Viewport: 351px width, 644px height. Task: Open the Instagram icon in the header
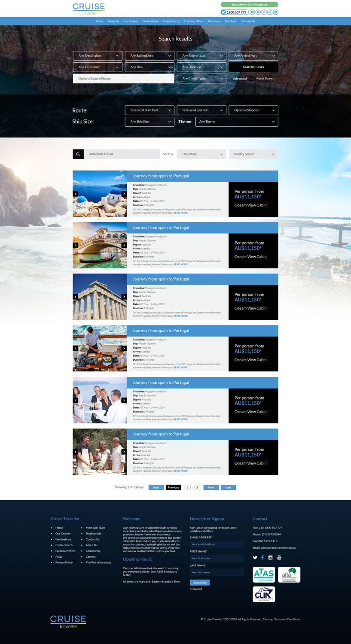click(x=276, y=12)
